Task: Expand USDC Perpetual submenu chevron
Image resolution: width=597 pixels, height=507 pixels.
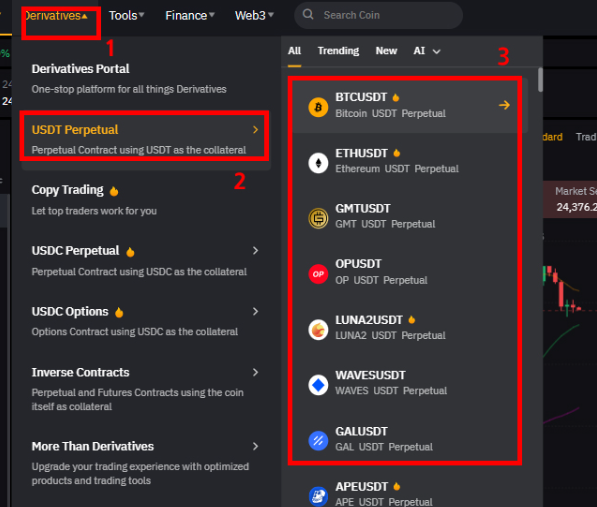Action: tap(255, 250)
